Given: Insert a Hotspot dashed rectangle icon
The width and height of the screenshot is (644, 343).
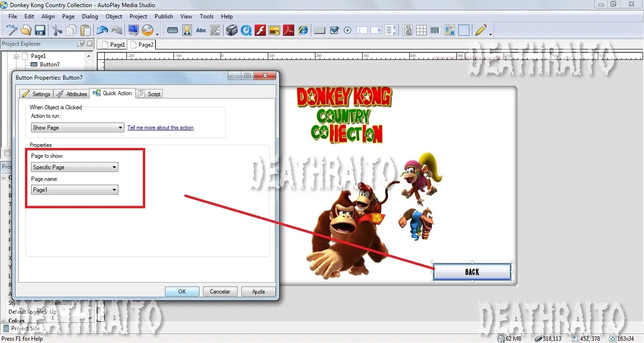Looking at the screenshot, I should coord(464,30).
